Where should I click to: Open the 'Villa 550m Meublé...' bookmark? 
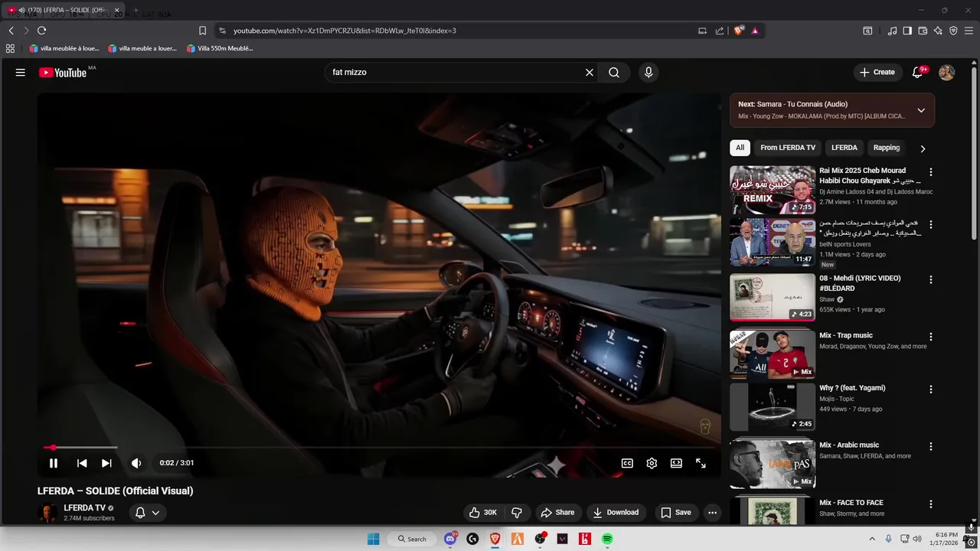click(x=220, y=48)
